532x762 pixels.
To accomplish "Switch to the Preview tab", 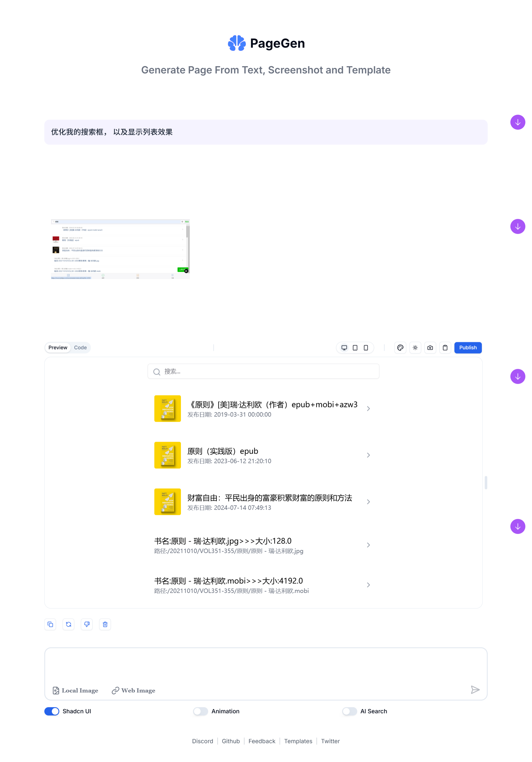I will [x=57, y=347].
